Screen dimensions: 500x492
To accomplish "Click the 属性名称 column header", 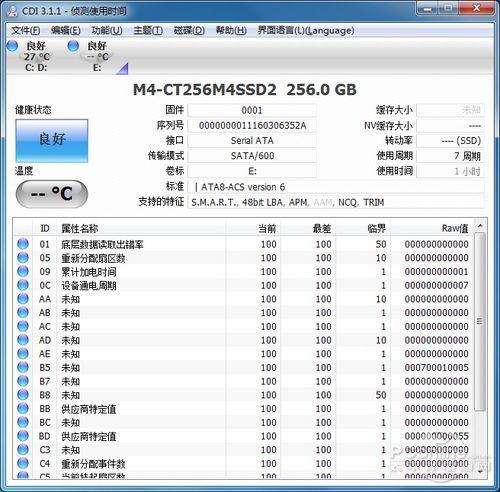I will coord(142,229).
